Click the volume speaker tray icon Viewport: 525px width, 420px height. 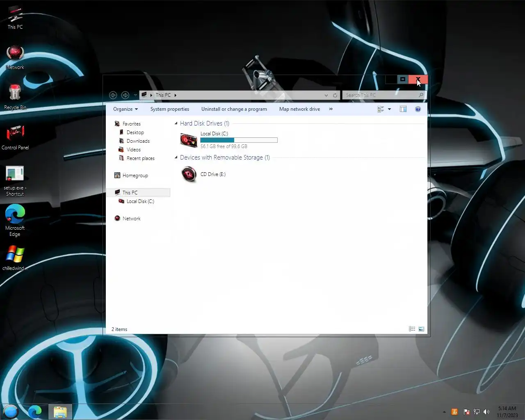click(x=486, y=412)
